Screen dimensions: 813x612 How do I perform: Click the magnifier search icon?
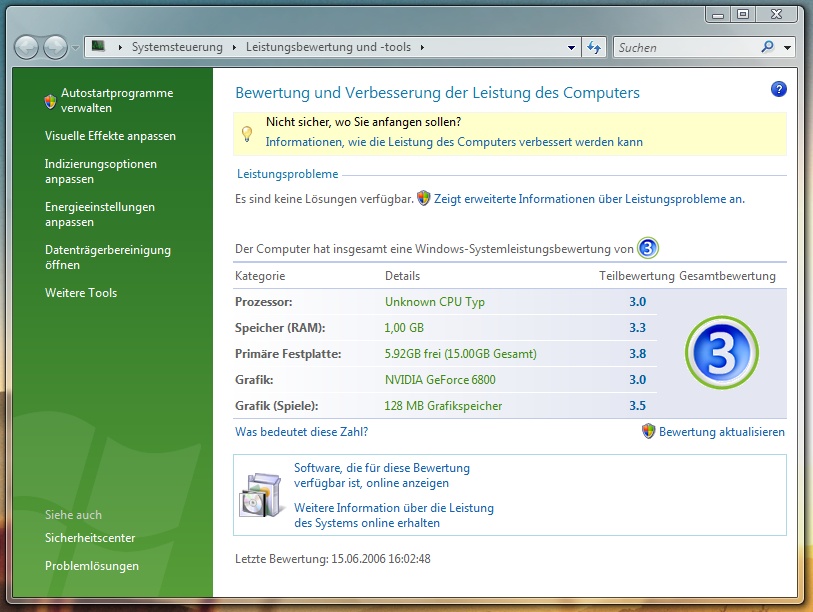[x=767, y=47]
